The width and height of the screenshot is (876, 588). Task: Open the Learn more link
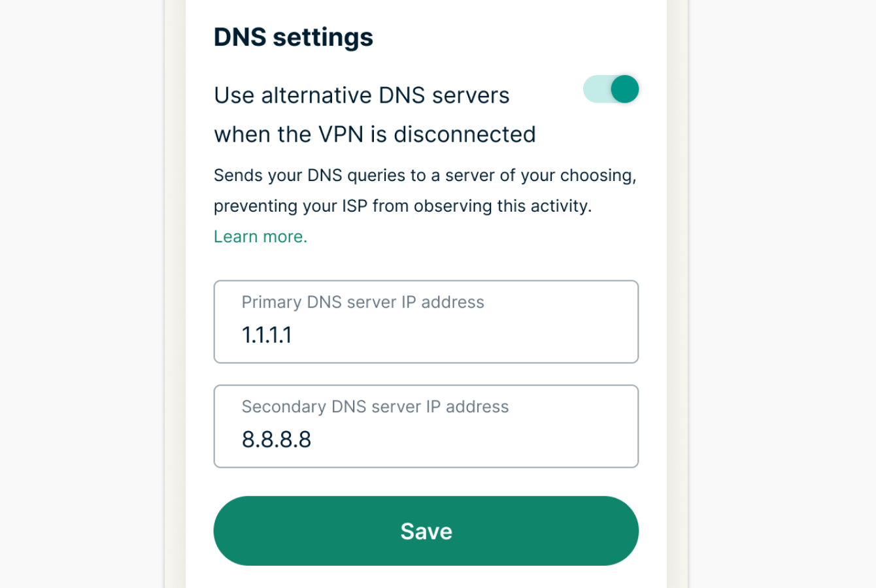[260, 237]
